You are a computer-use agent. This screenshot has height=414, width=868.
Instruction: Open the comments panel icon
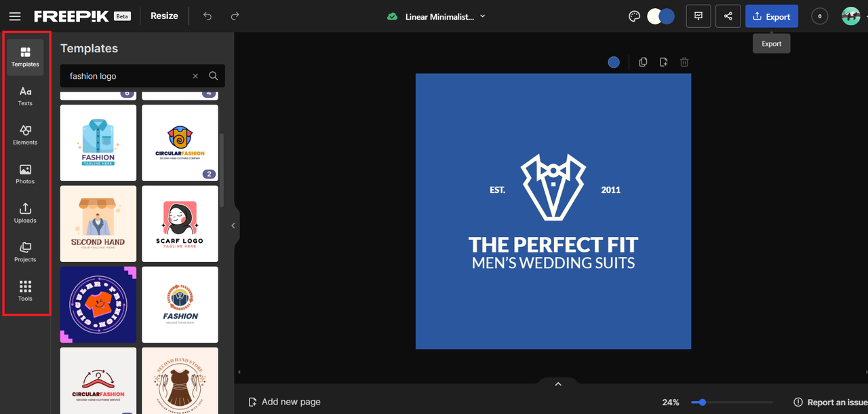tap(698, 16)
